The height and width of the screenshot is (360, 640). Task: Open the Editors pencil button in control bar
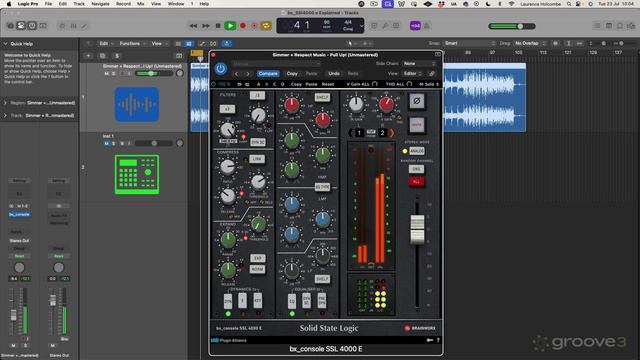point(84,26)
